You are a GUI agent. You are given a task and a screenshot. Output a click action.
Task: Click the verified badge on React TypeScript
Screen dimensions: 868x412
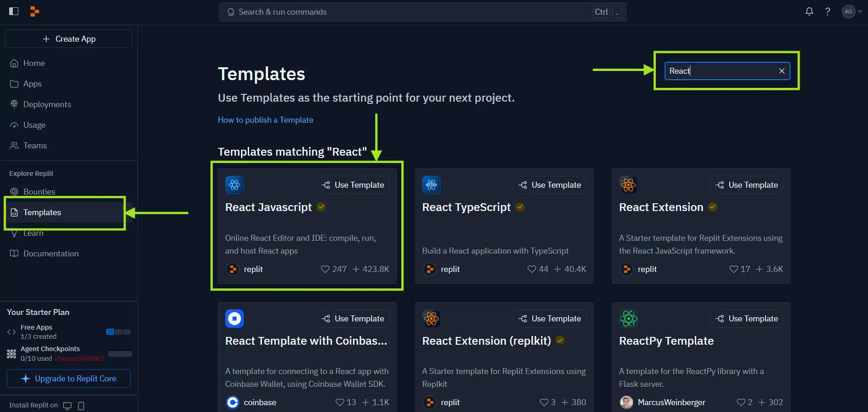(520, 207)
